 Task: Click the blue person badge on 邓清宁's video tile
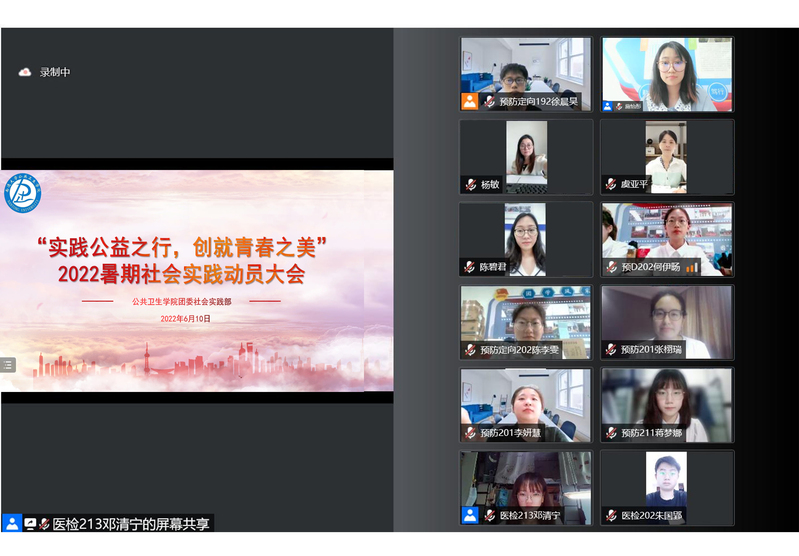pos(469,515)
